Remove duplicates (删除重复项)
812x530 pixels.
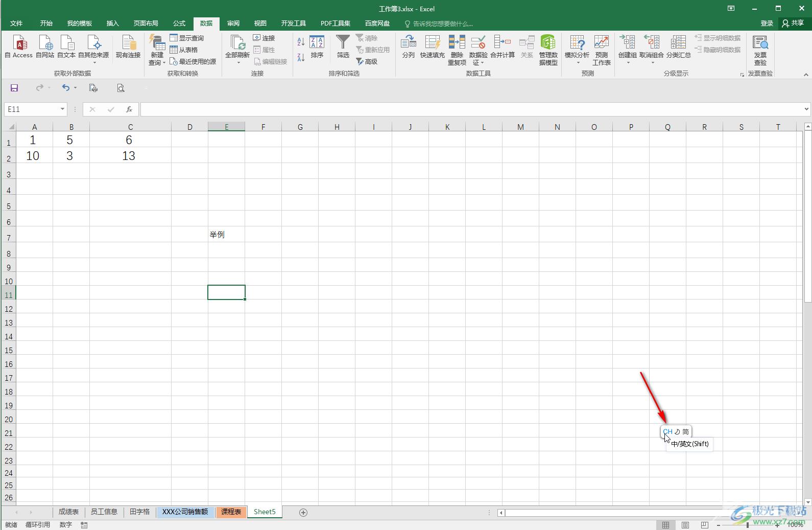coord(457,50)
